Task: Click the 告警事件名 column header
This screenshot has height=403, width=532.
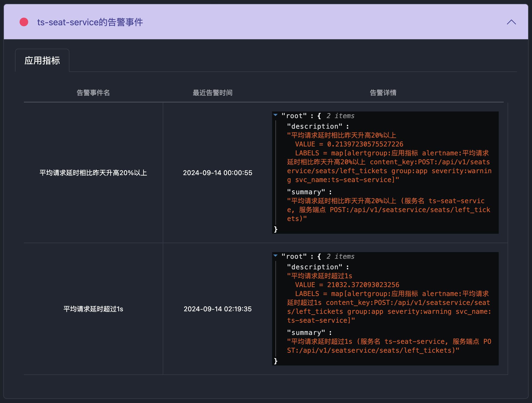Action: click(93, 93)
